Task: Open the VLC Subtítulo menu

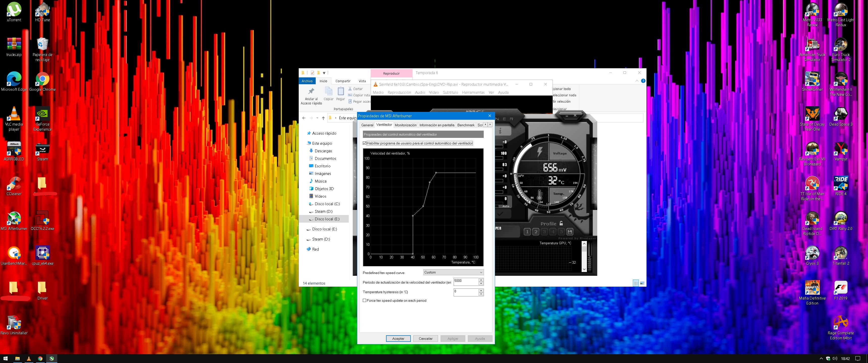Action: [x=450, y=92]
